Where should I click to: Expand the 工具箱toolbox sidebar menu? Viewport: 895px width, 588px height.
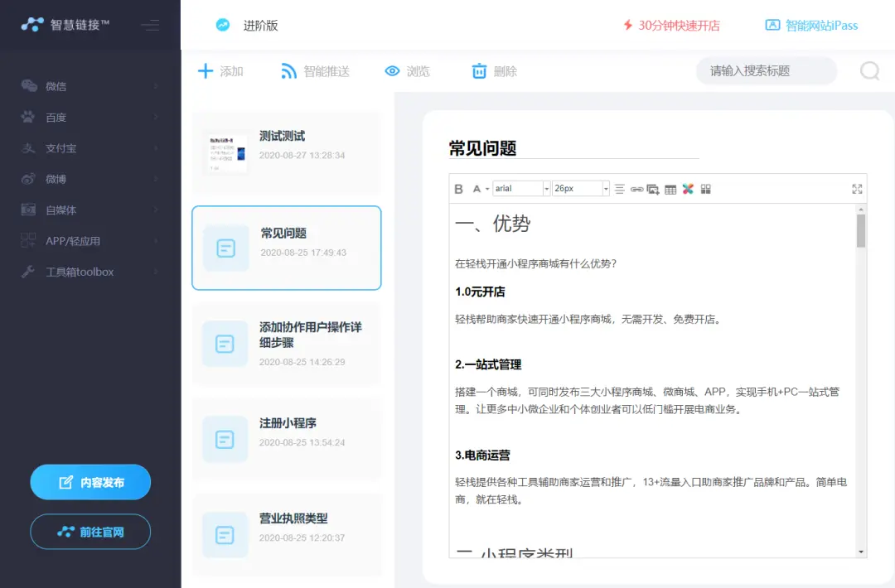point(90,272)
